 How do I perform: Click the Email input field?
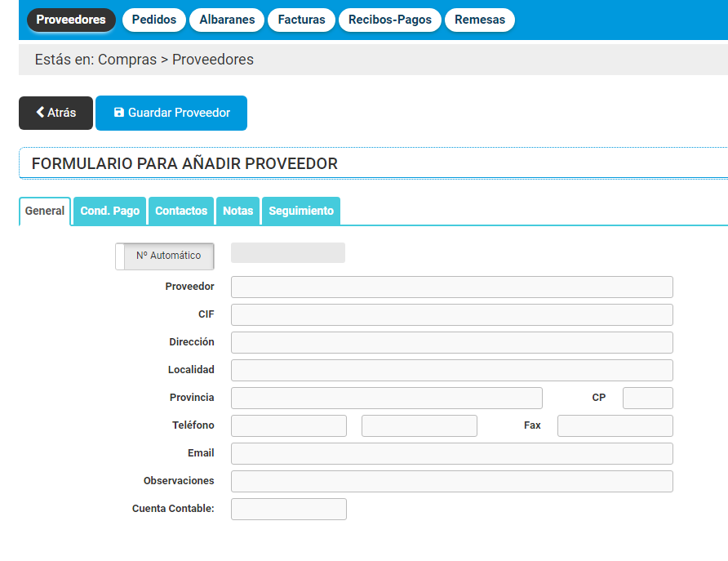(x=451, y=453)
